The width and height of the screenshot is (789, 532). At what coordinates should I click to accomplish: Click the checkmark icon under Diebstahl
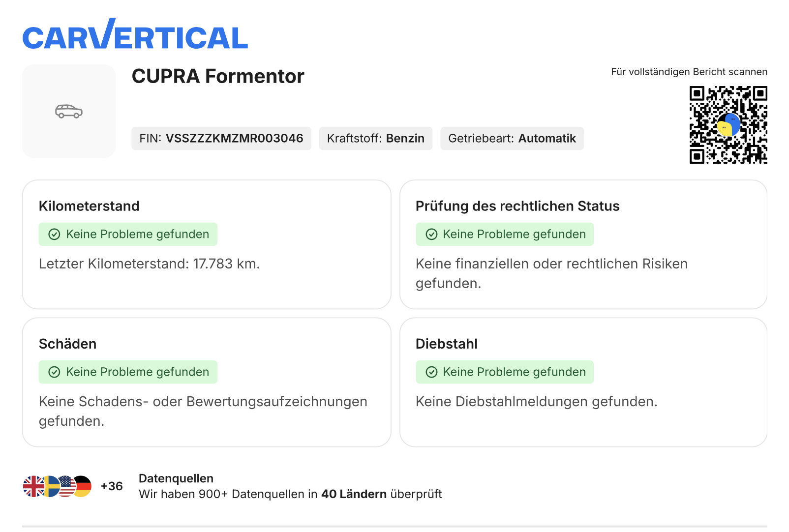click(x=431, y=372)
